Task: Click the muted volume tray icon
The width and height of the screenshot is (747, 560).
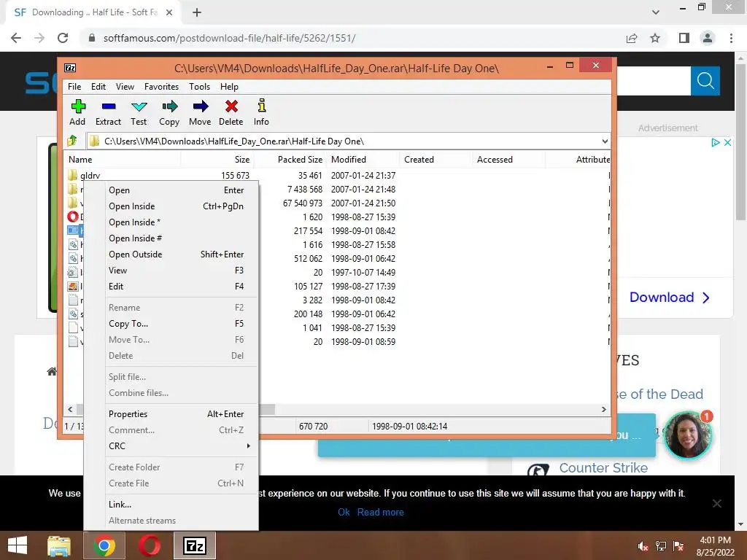Action: (x=643, y=546)
